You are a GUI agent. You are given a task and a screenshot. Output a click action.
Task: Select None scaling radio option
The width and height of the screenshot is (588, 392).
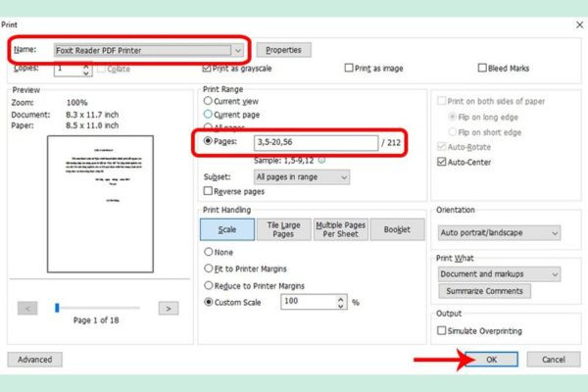(x=209, y=252)
